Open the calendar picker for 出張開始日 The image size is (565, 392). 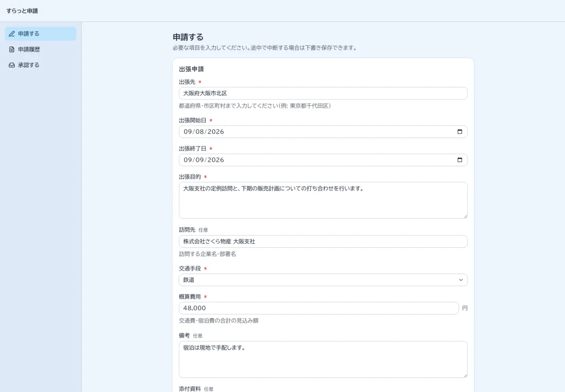[x=460, y=131]
